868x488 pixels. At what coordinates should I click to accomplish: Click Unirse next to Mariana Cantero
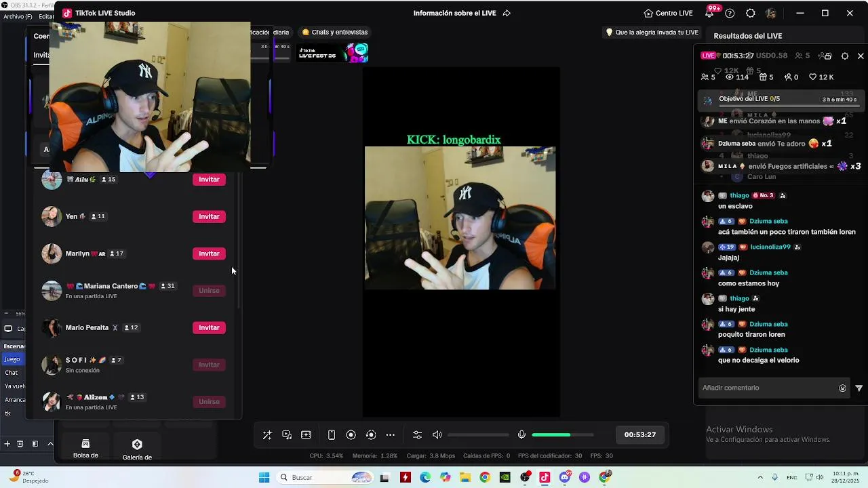(209, 291)
